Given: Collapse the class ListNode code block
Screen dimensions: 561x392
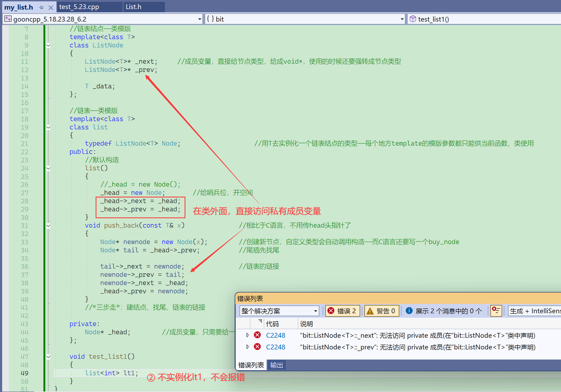Looking at the screenshot, I should [x=48, y=45].
